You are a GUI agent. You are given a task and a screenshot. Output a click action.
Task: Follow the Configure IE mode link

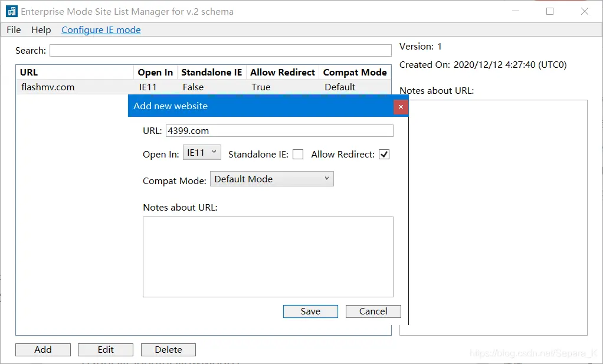[101, 30]
